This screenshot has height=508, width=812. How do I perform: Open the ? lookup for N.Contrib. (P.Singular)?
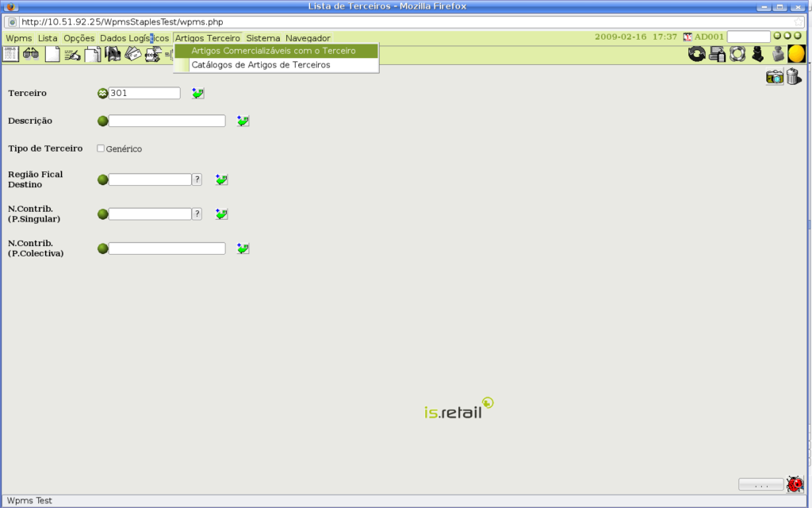pyautogui.click(x=197, y=214)
